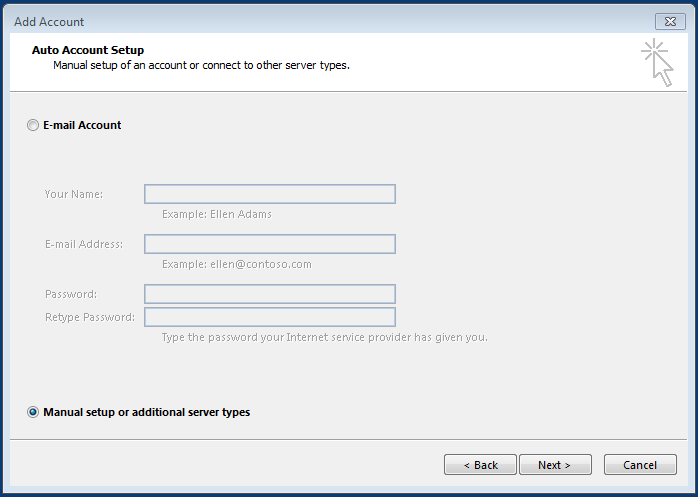Screen dimensions: 698x497
Task: Cancel the Add Account wizard
Action: pyautogui.click(x=640, y=465)
